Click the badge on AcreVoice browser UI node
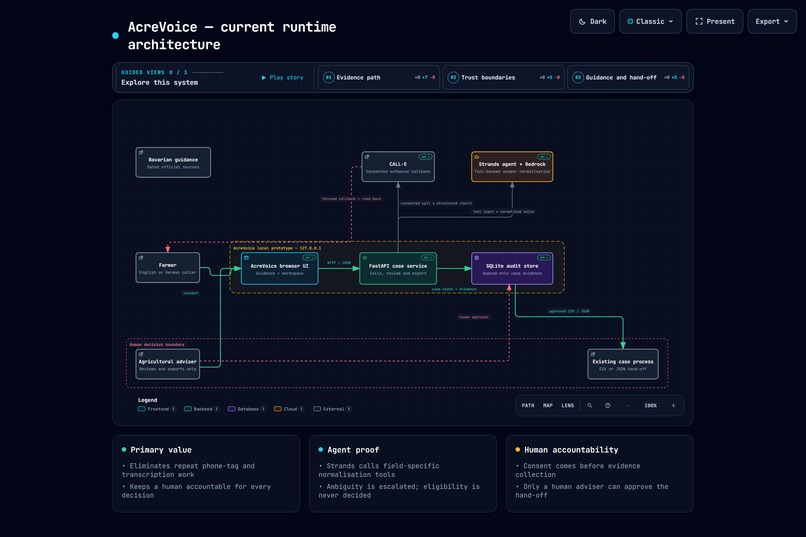 tap(309, 258)
